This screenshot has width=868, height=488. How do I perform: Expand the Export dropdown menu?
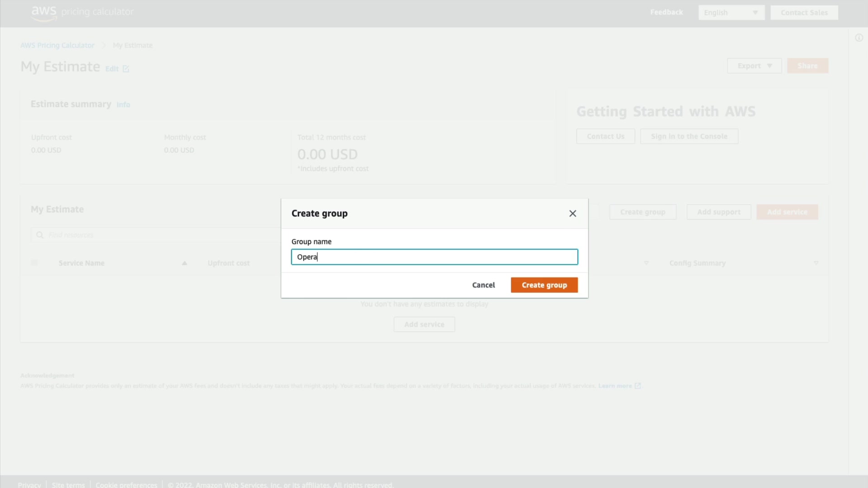754,66
